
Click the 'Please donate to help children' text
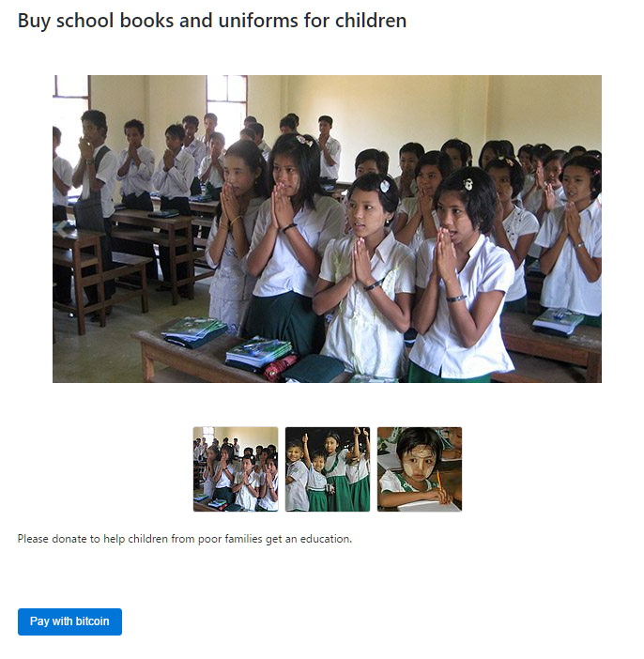185,539
